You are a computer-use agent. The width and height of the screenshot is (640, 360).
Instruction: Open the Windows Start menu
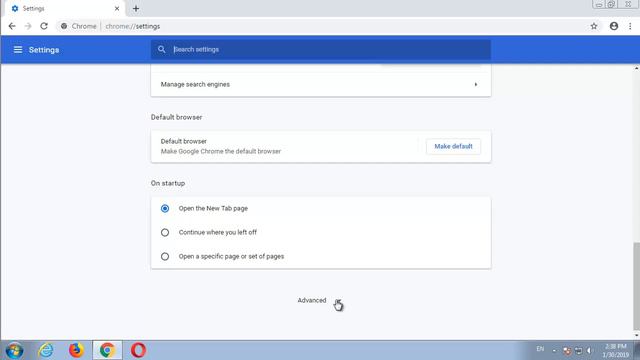pos(14,350)
